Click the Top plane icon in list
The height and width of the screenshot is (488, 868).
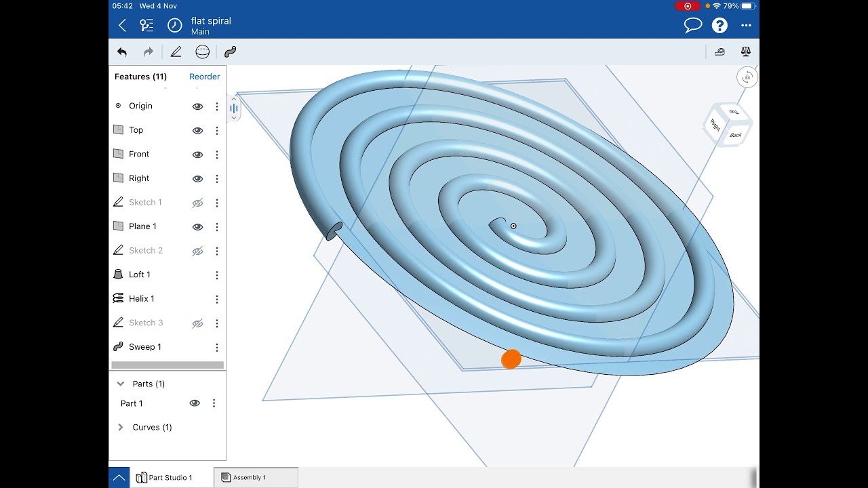[118, 130]
